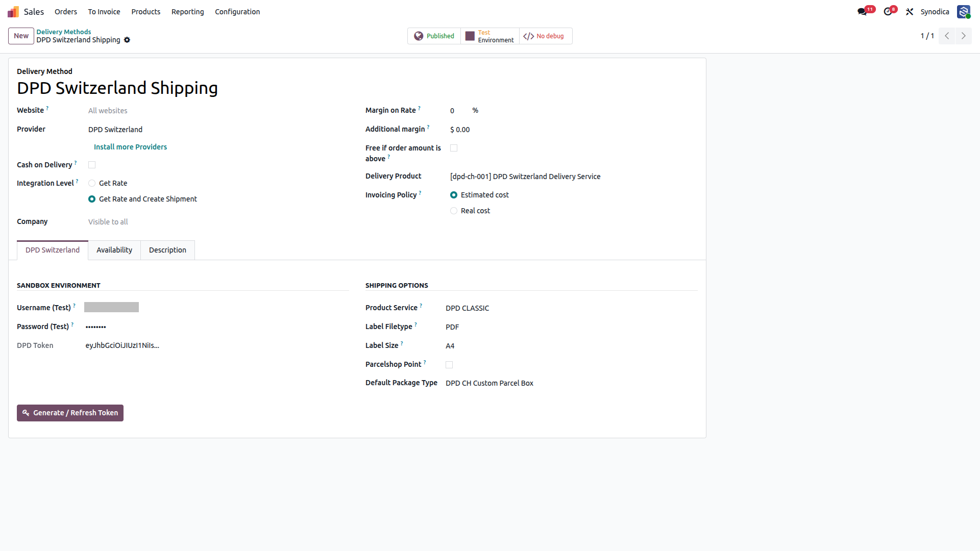Open the Default Package Type dropdown

[x=572, y=383]
